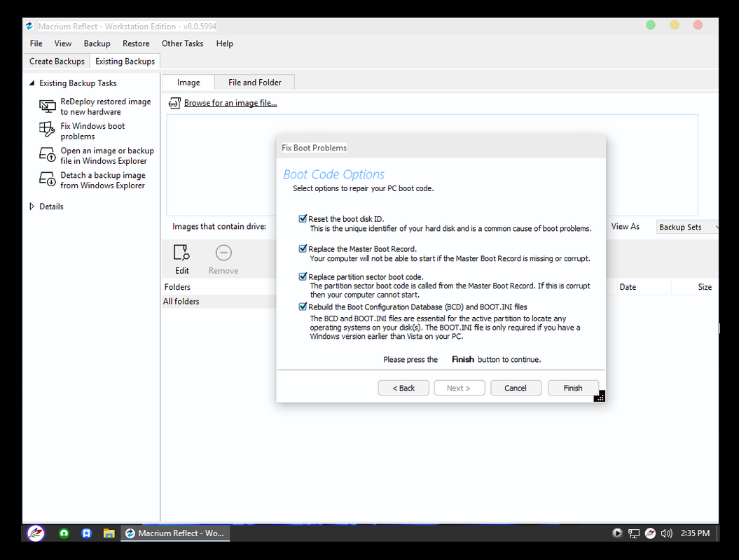Click the Cancel button in dialog
The height and width of the screenshot is (560, 739).
click(x=516, y=388)
